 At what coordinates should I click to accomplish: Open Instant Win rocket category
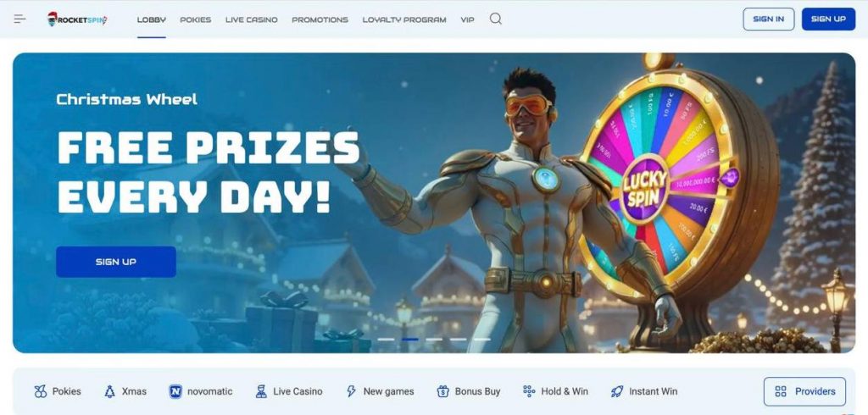(644, 392)
